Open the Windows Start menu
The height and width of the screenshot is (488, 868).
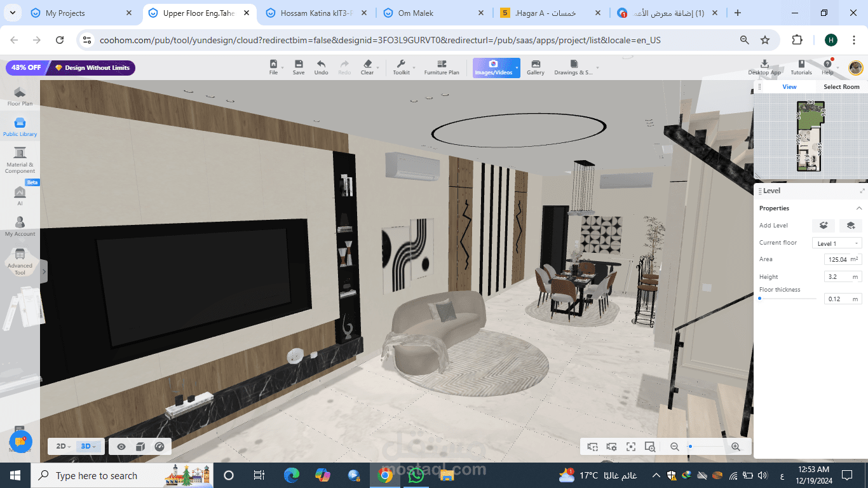tap(15, 475)
